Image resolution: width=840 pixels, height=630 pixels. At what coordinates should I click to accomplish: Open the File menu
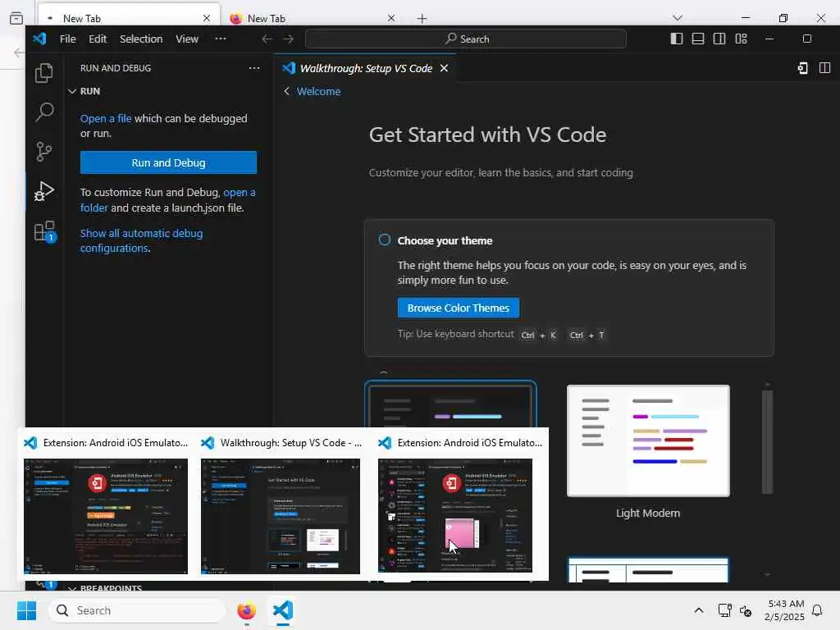[67, 39]
